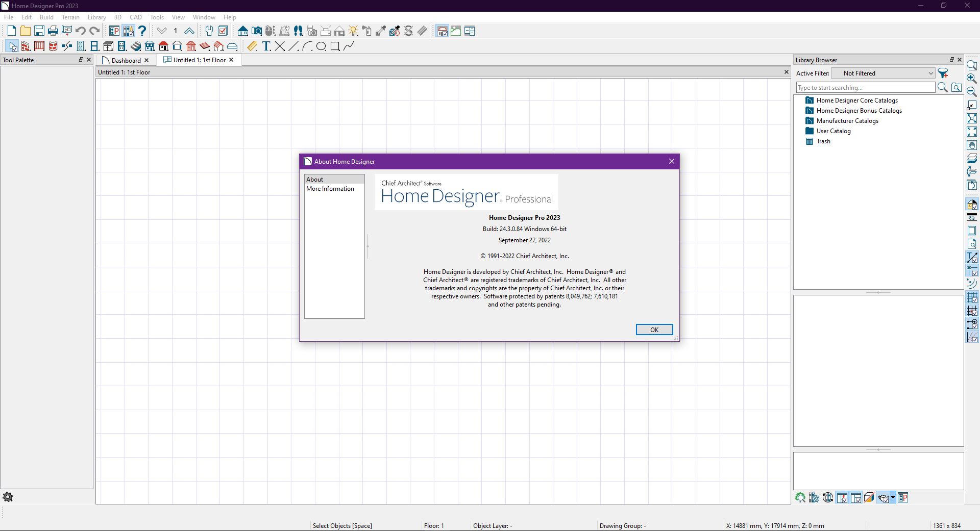This screenshot has width=980, height=531.
Task: Select the tape measure dimension tool
Action: pyautogui.click(x=252, y=46)
